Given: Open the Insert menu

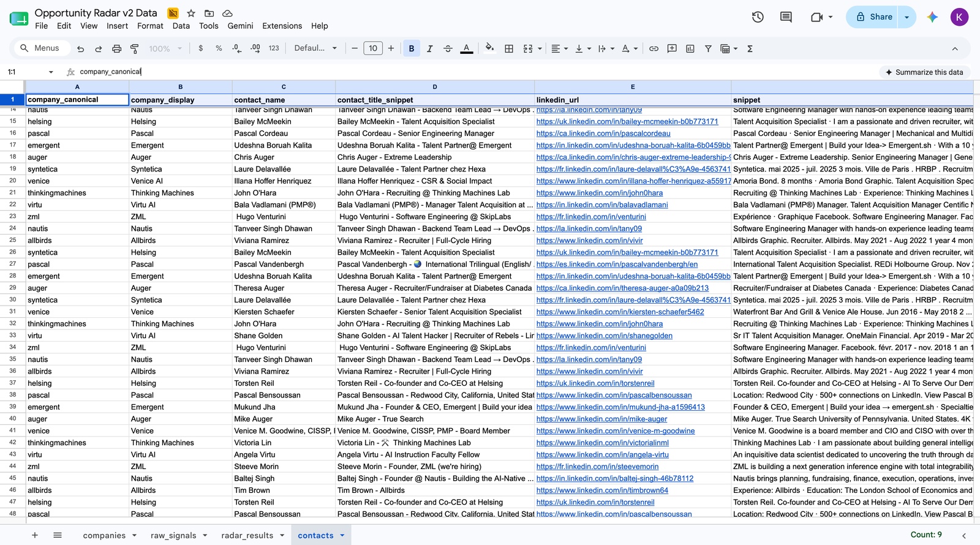Looking at the screenshot, I should tap(117, 26).
